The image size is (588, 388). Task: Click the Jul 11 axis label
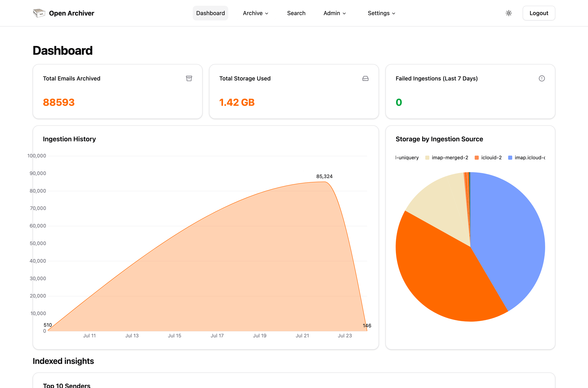point(89,336)
